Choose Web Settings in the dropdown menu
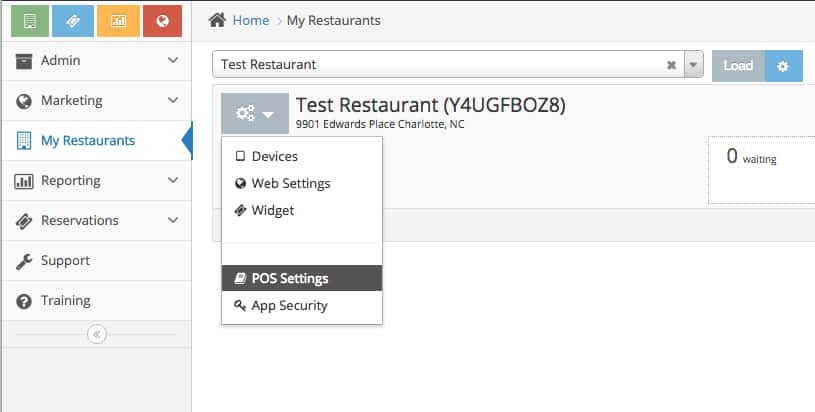The width and height of the screenshot is (815, 412). click(x=291, y=183)
